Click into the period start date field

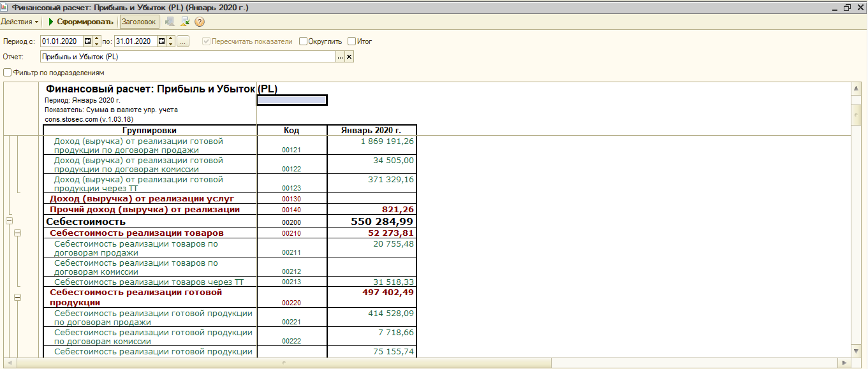[x=61, y=41]
